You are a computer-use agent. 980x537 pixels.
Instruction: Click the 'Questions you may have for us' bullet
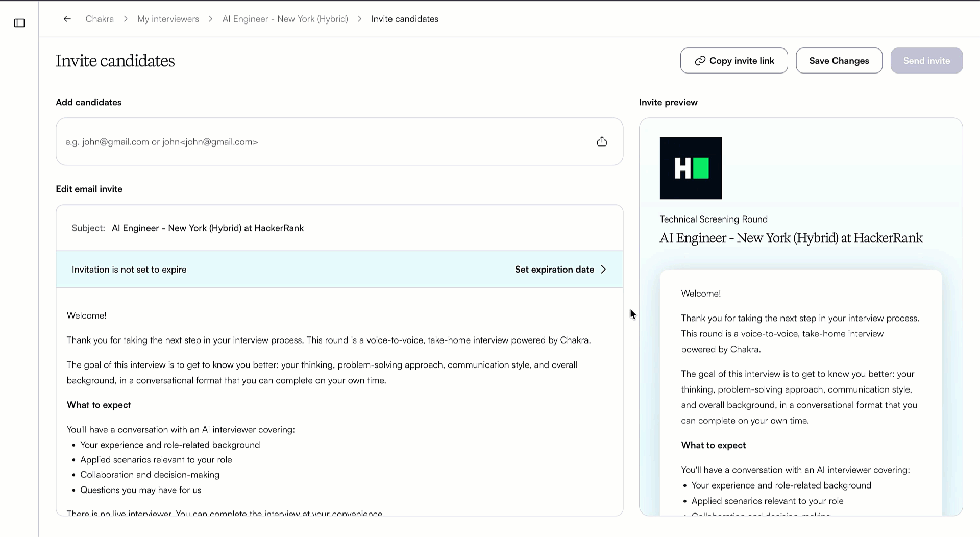click(x=140, y=490)
